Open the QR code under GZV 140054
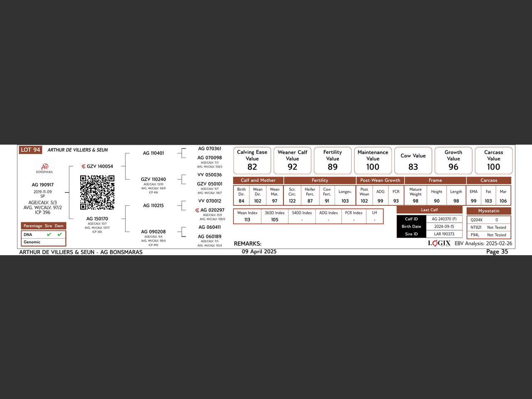This screenshot has height=399, width=532. 97,192
